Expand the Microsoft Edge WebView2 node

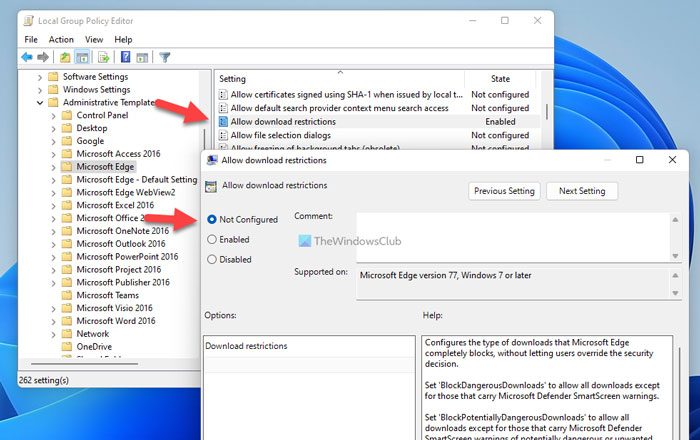(53, 193)
